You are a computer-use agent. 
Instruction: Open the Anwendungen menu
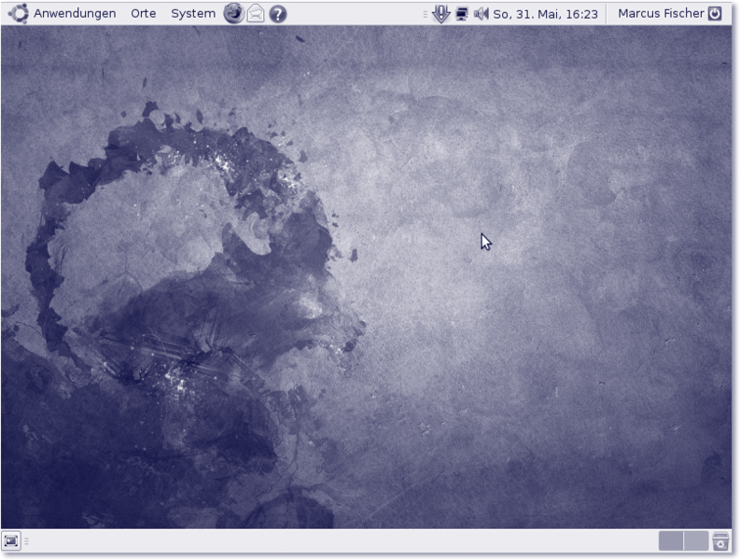point(75,14)
